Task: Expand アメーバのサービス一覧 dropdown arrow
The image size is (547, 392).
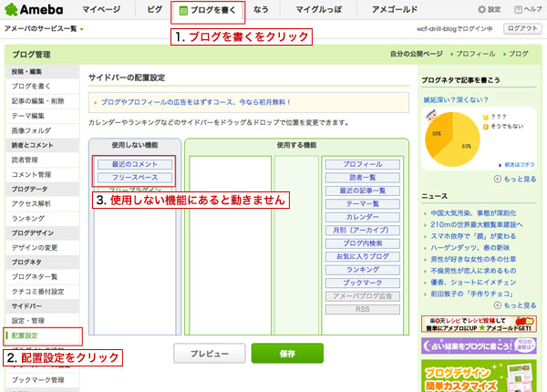Action: [82, 29]
